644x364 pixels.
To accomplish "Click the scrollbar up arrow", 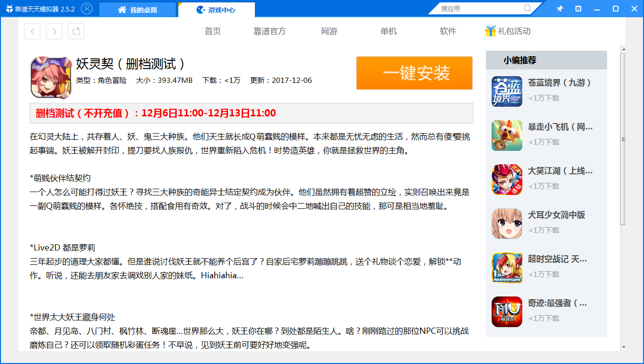I will click(623, 49).
